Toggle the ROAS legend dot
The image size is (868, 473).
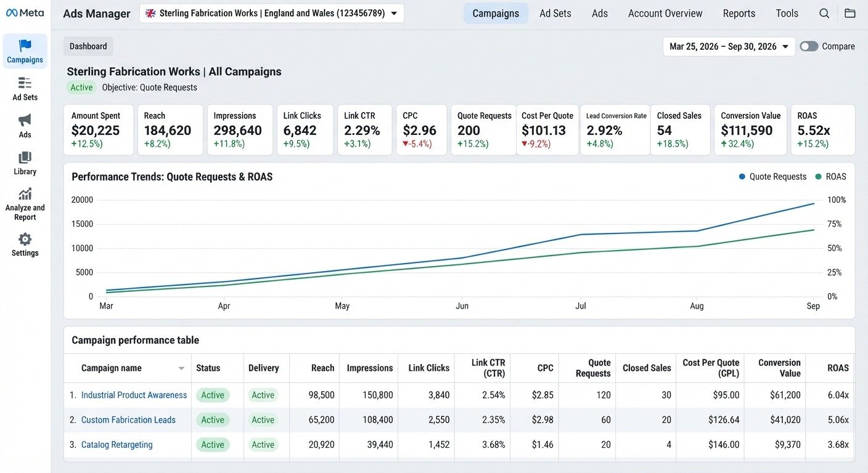[x=818, y=177]
